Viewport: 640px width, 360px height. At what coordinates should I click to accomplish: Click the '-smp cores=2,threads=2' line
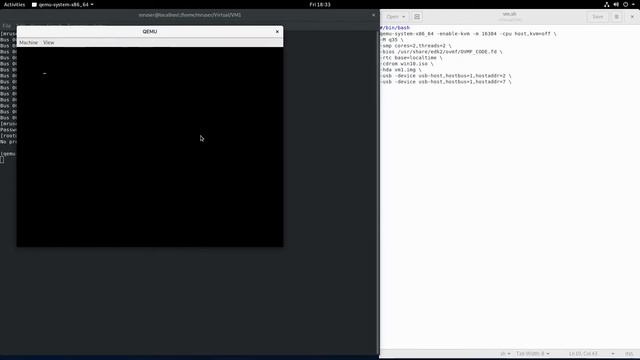point(416,46)
